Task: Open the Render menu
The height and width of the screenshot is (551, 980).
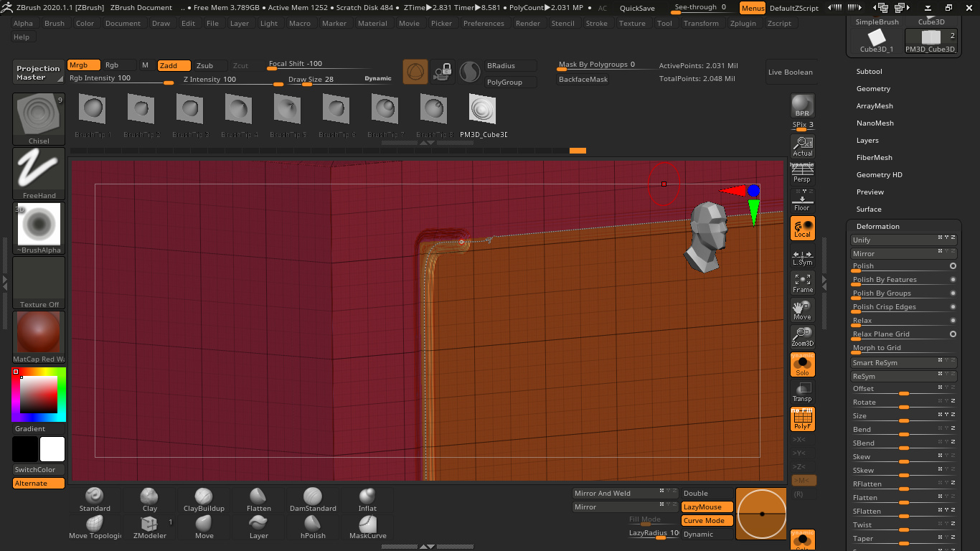Action: (x=528, y=24)
